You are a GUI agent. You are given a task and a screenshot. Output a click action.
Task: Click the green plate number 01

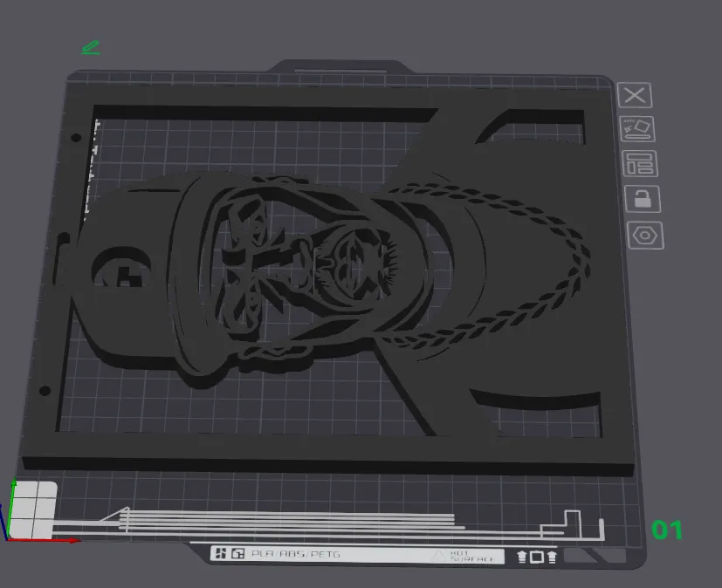coord(666,530)
